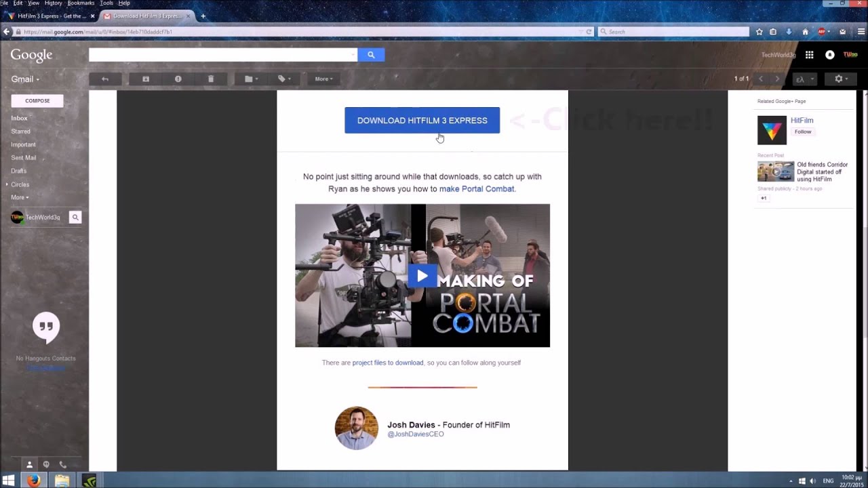
Task: Open Firefox downloads arrow icon
Action: click(x=789, y=32)
